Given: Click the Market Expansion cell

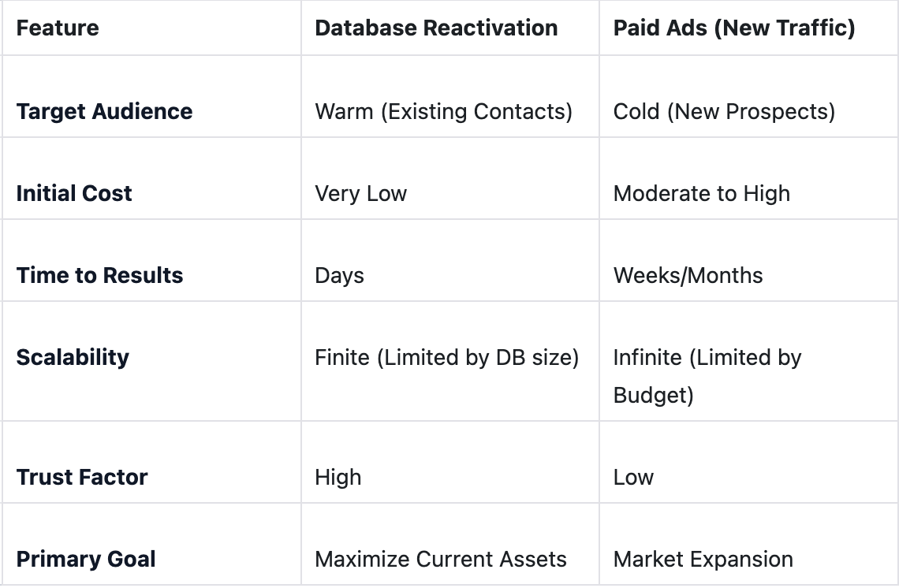Looking at the screenshot, I should [x=703, y=559].
